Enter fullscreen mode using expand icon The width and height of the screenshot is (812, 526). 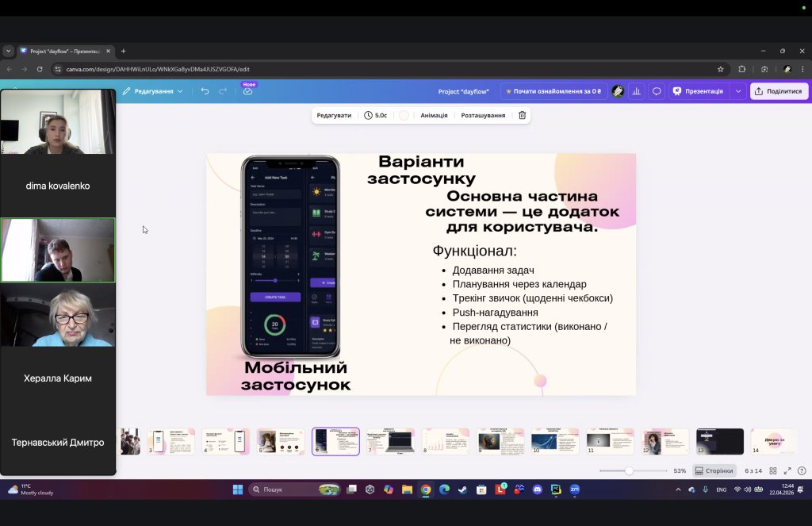787,470
